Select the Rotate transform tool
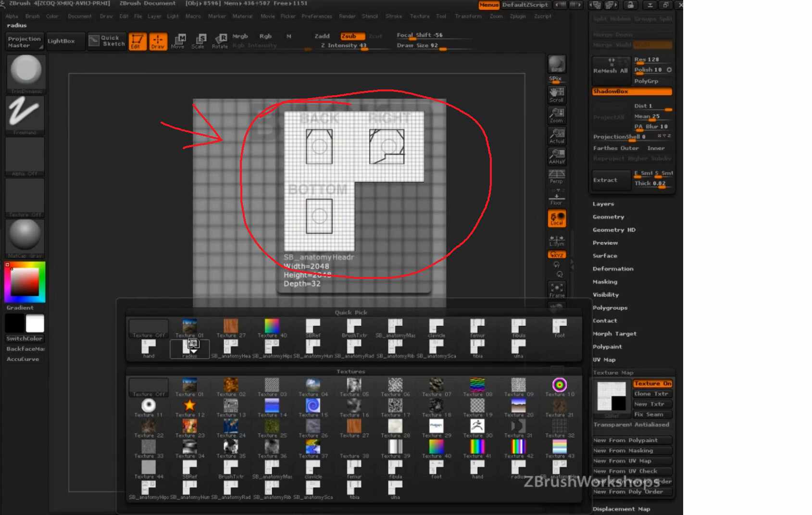The height and width of the screenshot is (515, 812). [x=220, y=41]
